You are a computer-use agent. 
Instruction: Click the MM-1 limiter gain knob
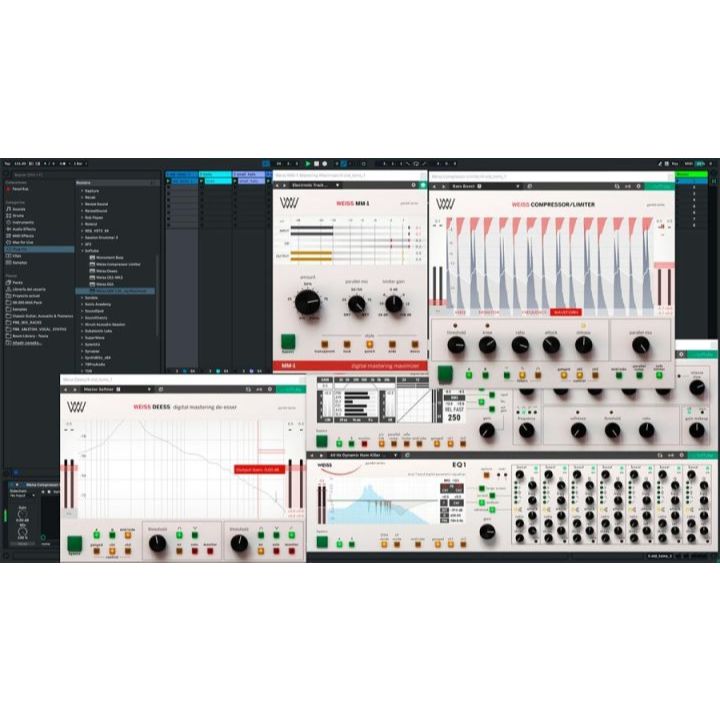394,304
